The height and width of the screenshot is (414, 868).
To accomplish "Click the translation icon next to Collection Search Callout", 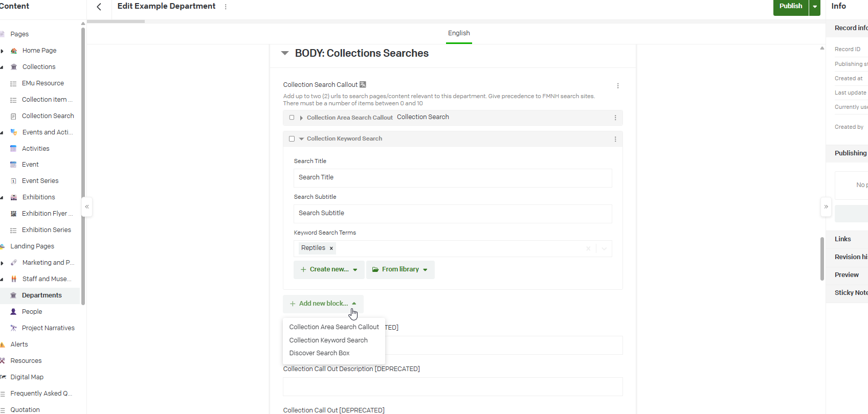I will (x=363, y=84).
